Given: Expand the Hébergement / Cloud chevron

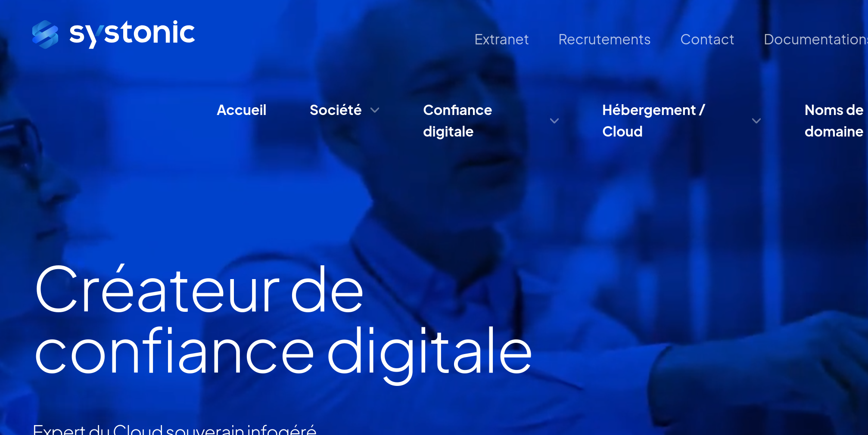Looking at the screenshot, I should pos(756,121).
